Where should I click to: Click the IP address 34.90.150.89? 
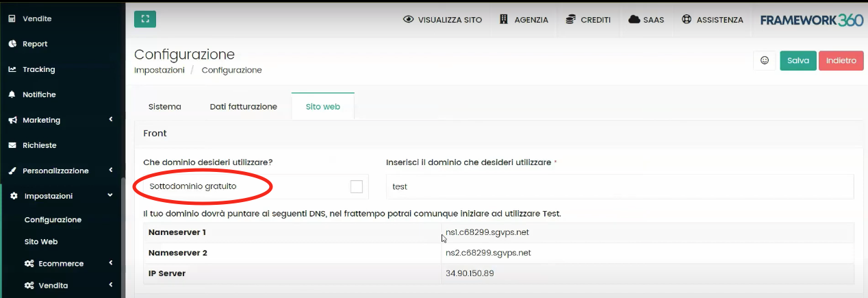click(470, 273)
